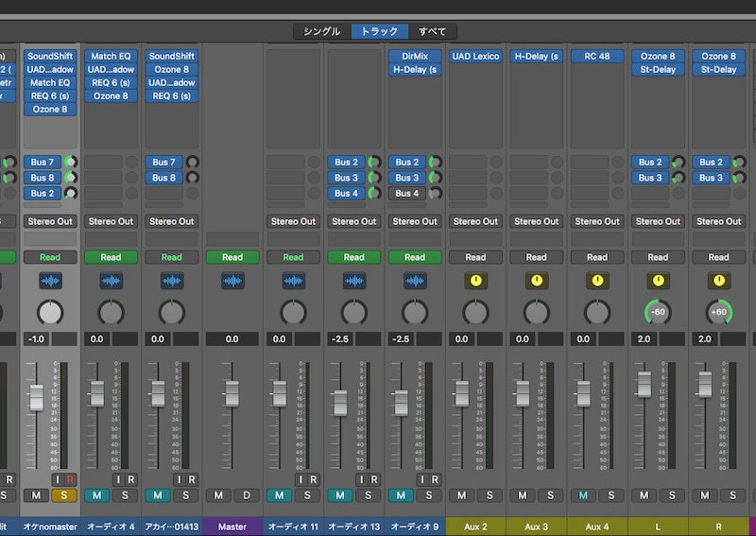
Task: Click the pan knob on オーディオ 11
Action: (x=293, y=312)
